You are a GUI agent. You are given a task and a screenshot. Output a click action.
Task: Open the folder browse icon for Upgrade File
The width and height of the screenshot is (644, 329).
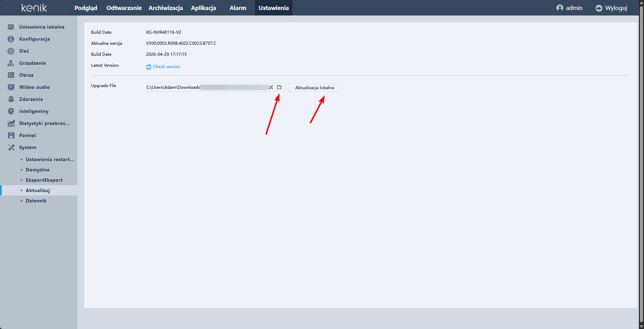279,87
